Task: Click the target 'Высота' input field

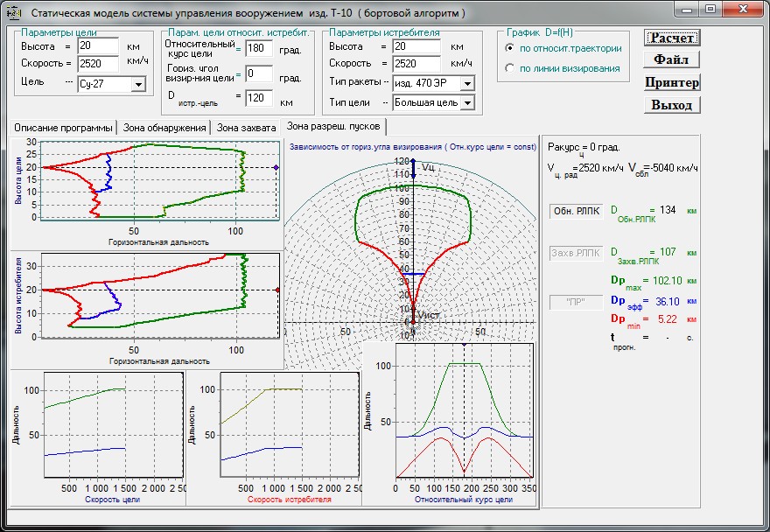Action: click(98, 46)
